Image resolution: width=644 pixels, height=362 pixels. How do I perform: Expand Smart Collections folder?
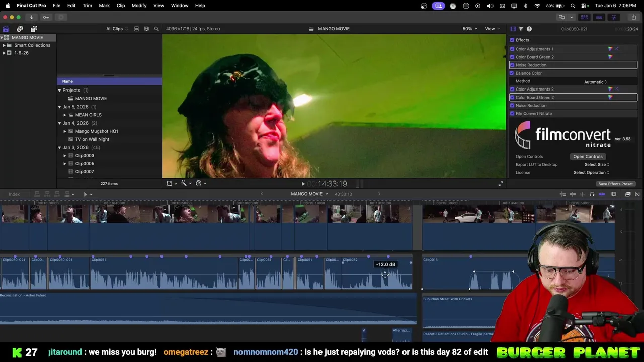pos(4,45)
